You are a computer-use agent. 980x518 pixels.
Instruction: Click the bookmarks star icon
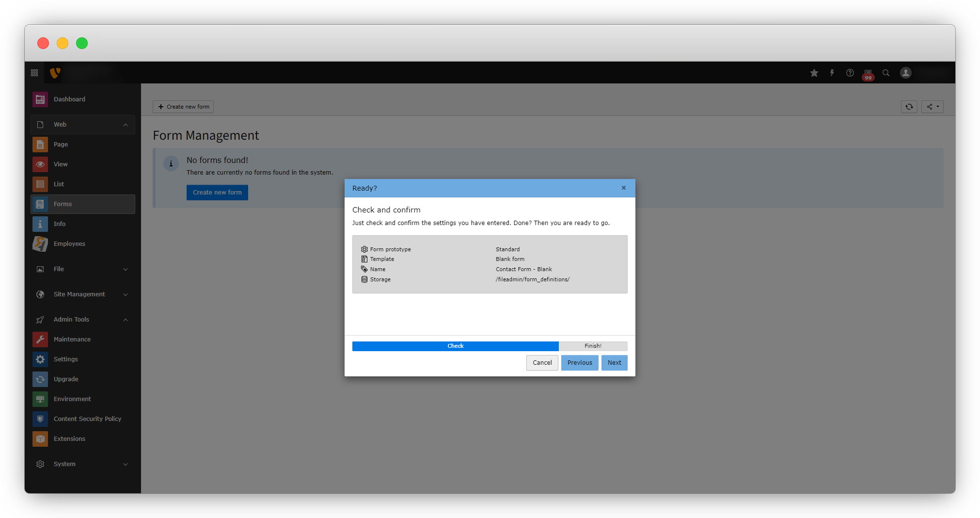click(x=814, y=73)
